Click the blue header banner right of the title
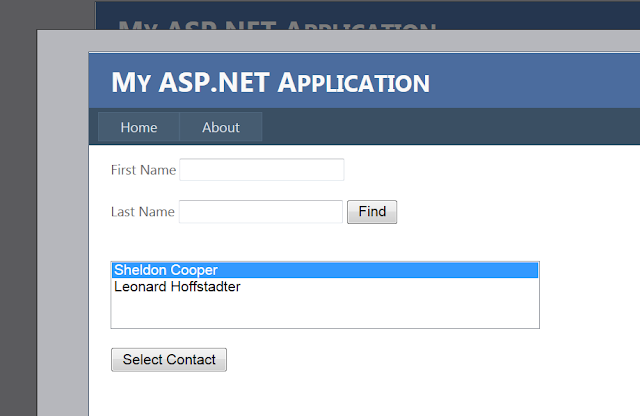640x416 pixels. pos(540,80)
